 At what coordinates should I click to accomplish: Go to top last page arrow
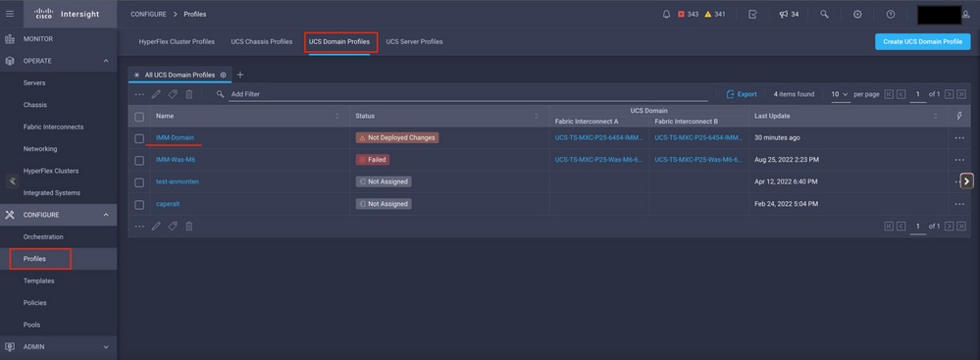point(960,94)
